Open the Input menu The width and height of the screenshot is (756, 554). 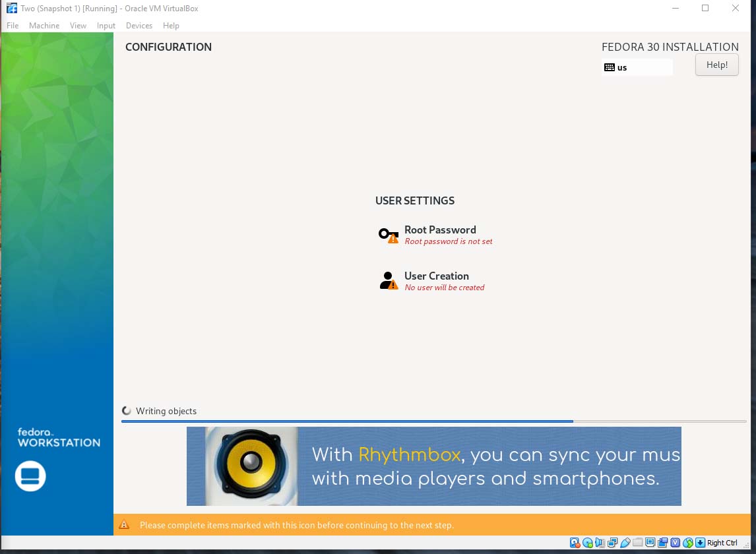pyautogui.click(x=106, y=26)
